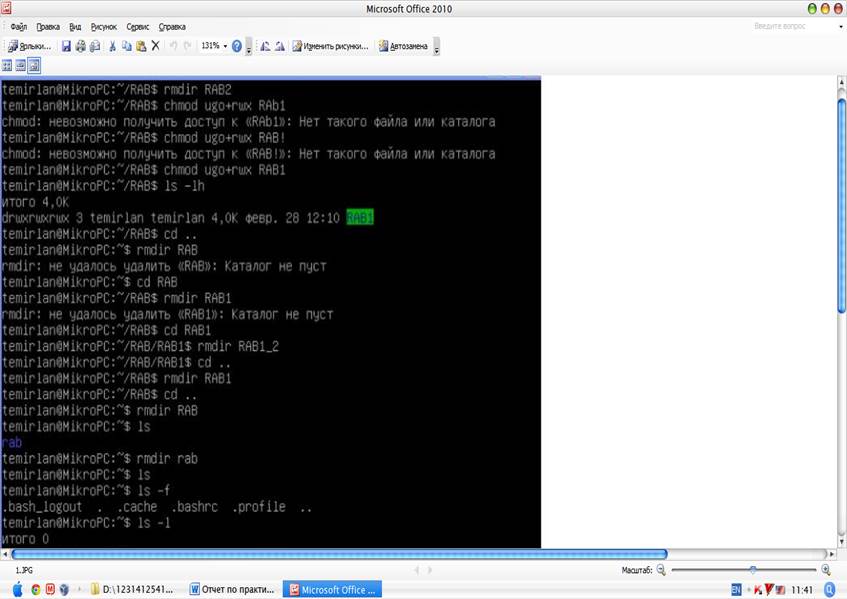This screenshot has height=599, width=847.
Task: Click the vertical scrollbar thumb
Action: coord(841,205)
